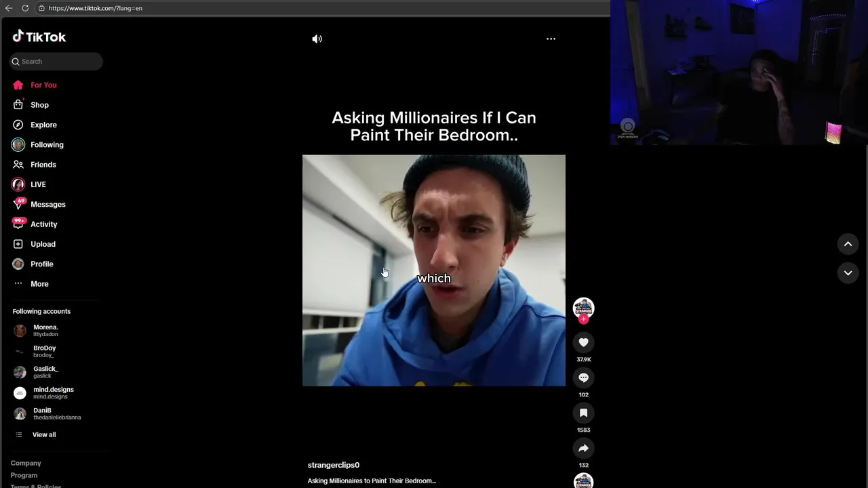Click the Following avatar icon in sidebar
This screenshot has width=868, height=488.
point(18,144)
